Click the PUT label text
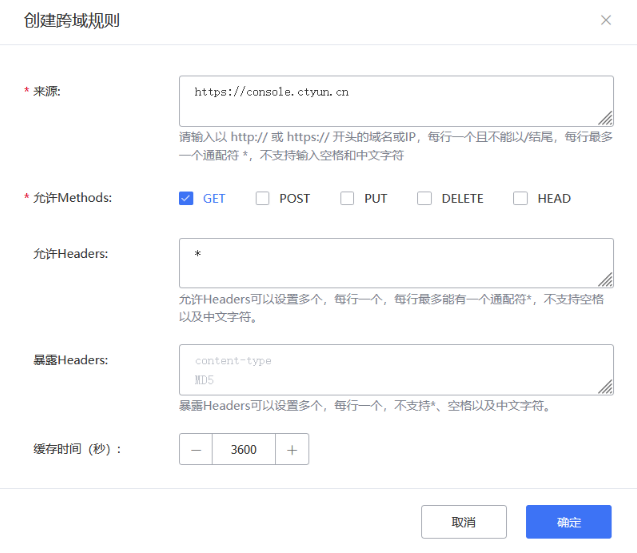The image size is (637, 553). pyautogui.click(x=376, y=199)
